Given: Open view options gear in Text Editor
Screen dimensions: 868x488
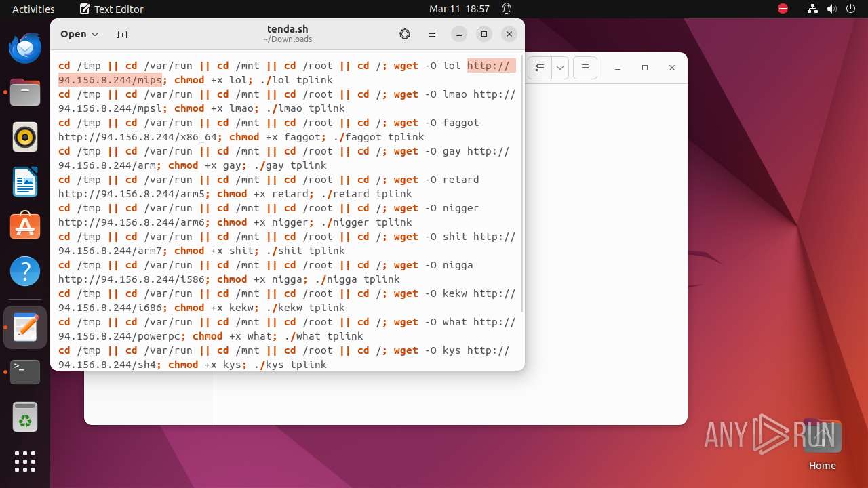Looking at the screenshot, I should [x=405, y=34].
